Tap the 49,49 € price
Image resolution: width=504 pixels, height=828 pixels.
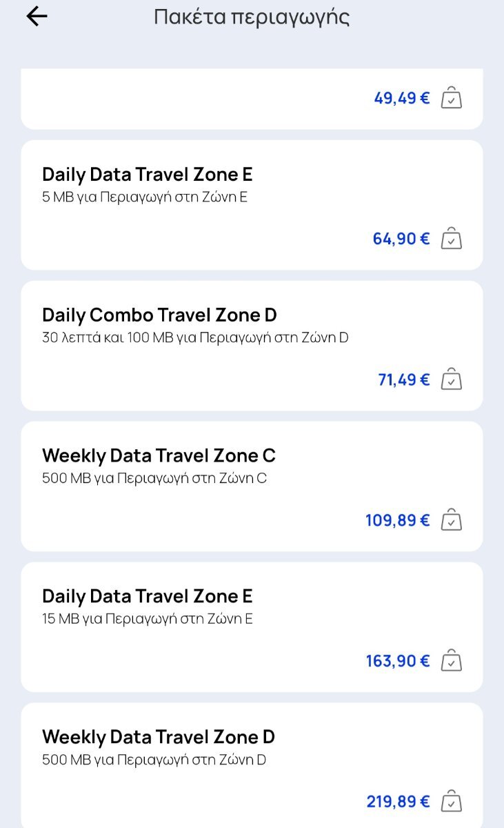point(401,98)
